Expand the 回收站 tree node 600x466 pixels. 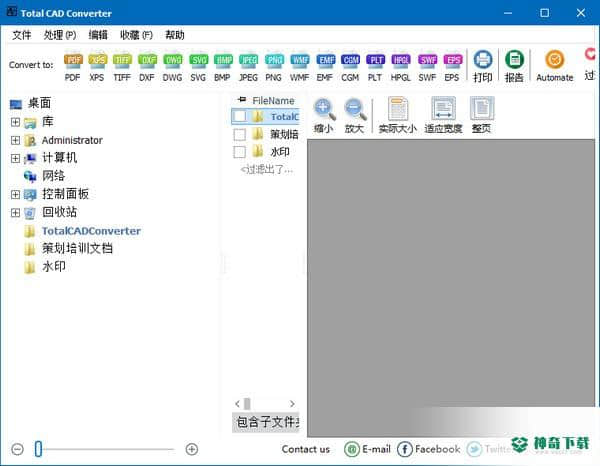tap(15, 212)
